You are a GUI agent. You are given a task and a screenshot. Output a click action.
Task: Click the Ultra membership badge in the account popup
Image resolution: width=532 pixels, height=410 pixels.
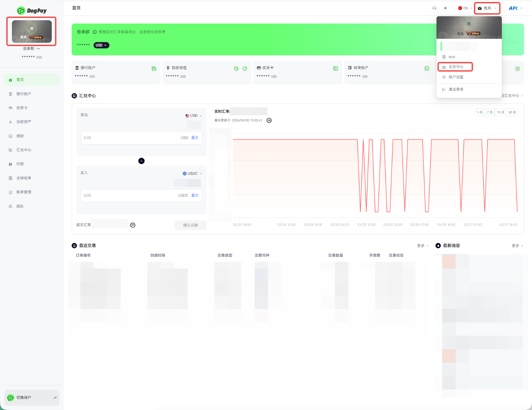click(473, 33)
